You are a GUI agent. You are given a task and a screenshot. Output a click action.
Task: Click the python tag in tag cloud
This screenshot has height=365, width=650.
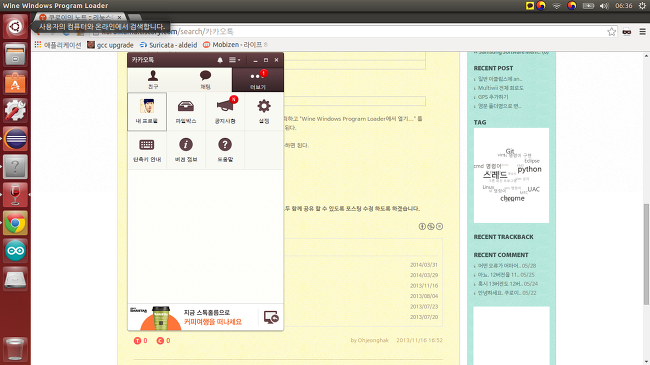pyautogui.click(x=529, y=169)
